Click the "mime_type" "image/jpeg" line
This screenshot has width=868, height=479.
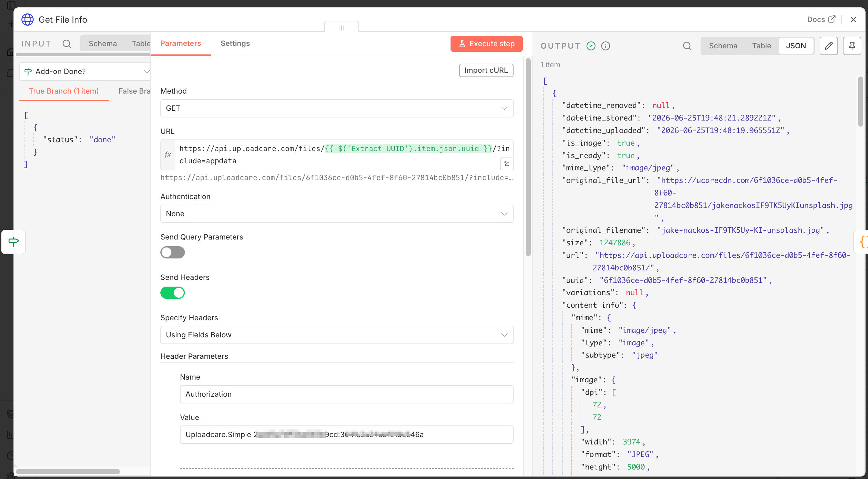620,168
